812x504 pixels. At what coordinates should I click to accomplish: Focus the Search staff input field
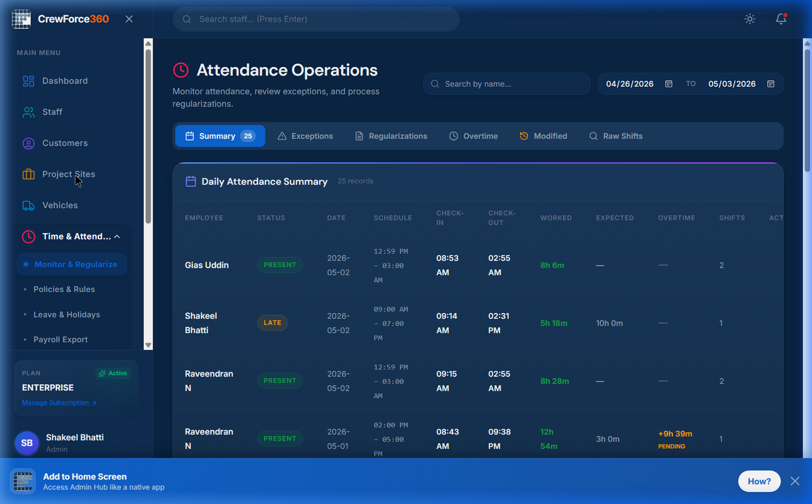click(316, 19)
